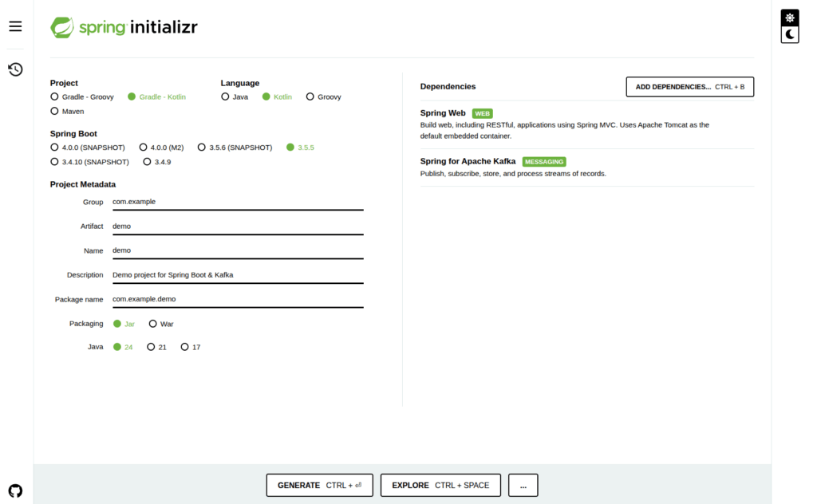Switch to light theme sun icon
The image size is (817, 504).
tap(789, 18)
